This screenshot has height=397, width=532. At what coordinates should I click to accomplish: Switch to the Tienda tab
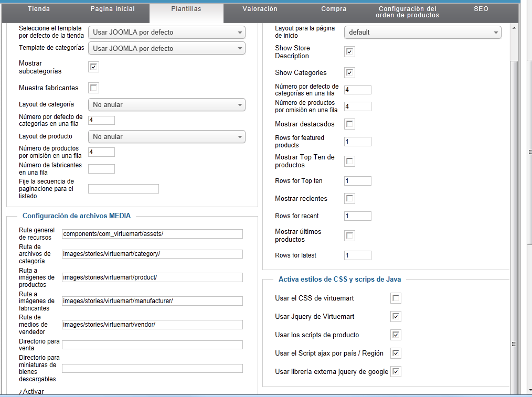click(x=39, y=9)
